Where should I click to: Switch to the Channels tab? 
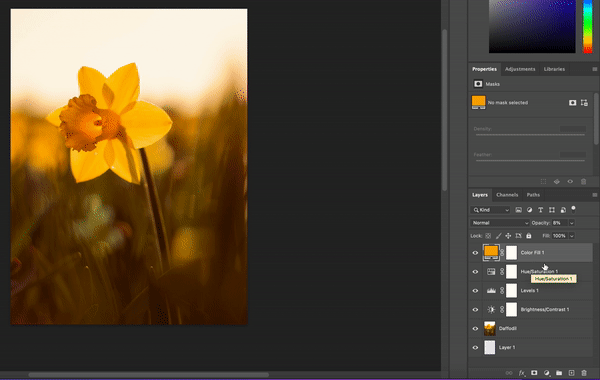tap(507, 195)
